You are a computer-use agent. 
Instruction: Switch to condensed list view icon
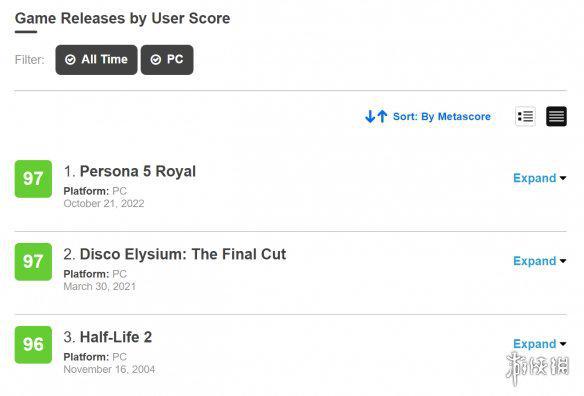click(x=556, y=117)
